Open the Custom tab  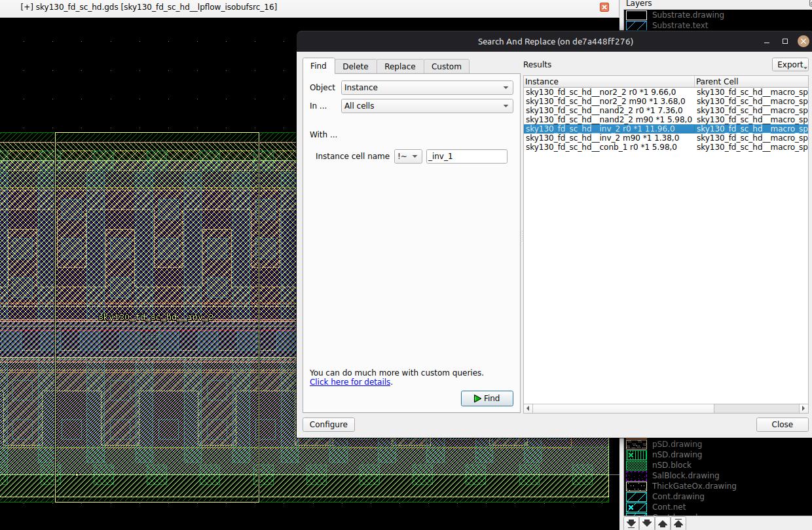click(446, 67)
